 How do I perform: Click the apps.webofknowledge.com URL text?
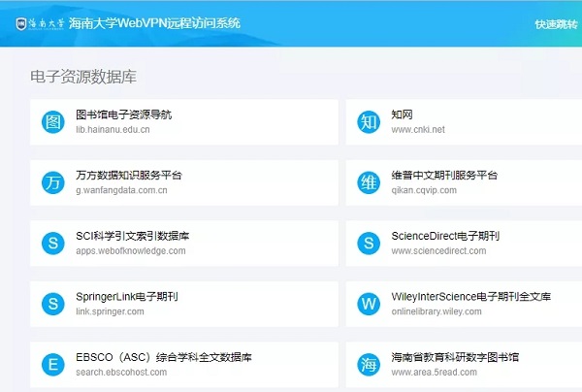click(131, 251)
